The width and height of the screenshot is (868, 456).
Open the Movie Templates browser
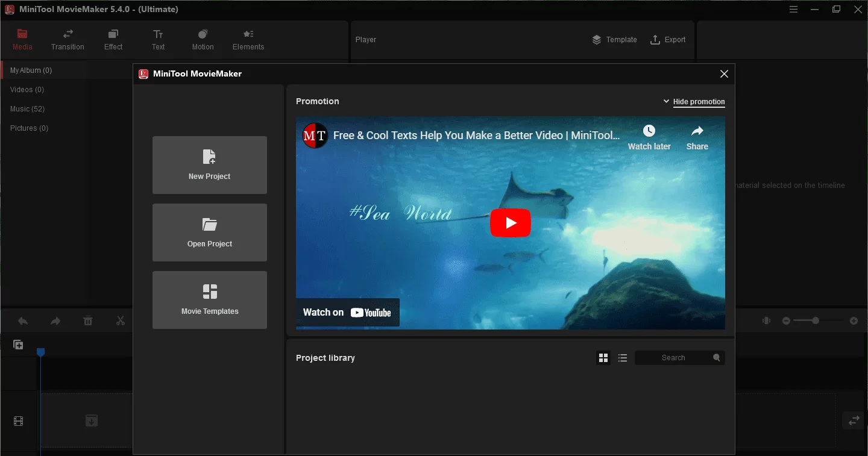coord(209,300)
